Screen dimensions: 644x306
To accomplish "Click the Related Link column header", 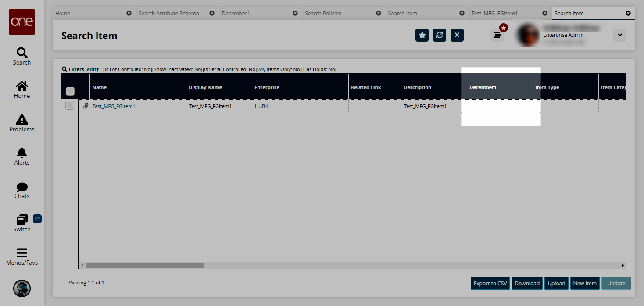I will tap(375, 87).
